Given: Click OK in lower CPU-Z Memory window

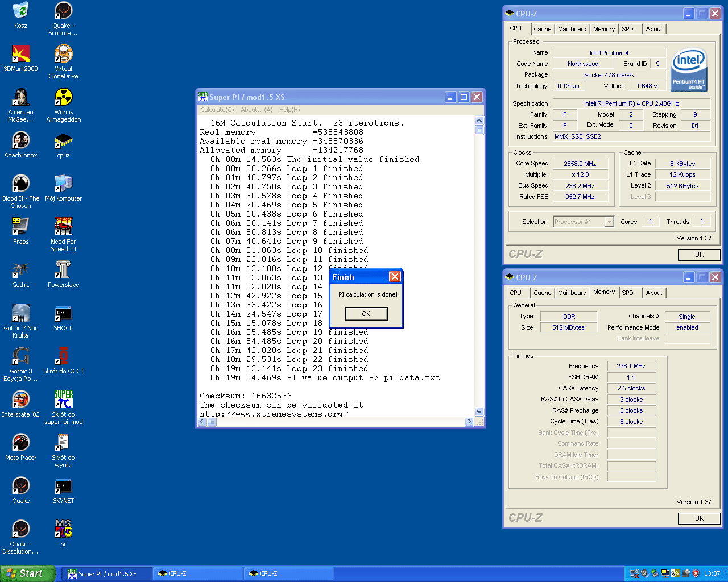Looking at the screenshot, I should tap(699, 518).
